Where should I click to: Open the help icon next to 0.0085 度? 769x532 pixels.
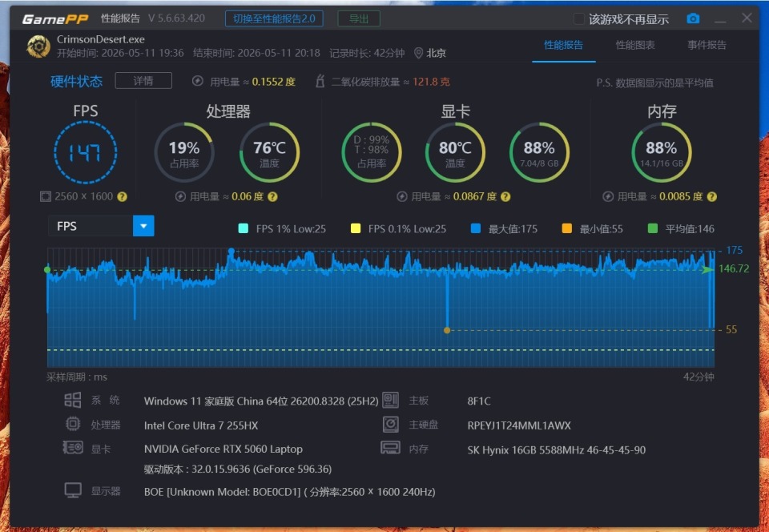(712, 196)
